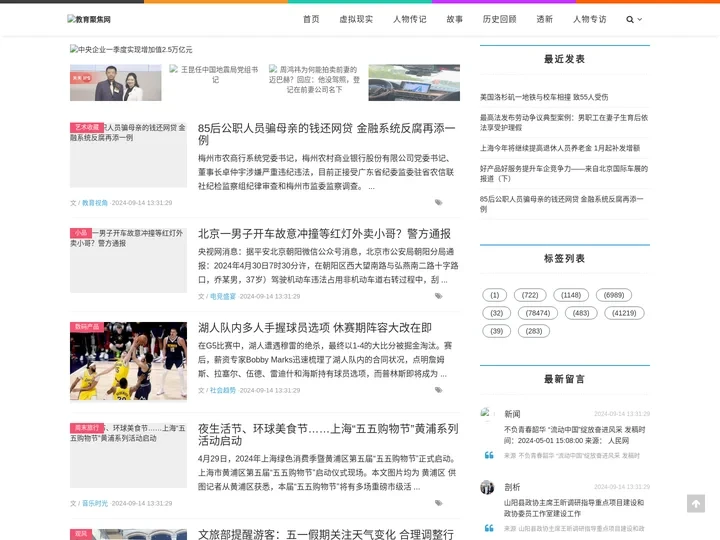720x540 pixels.
Task: Expand the search dropdown chevron
Action: click(x=640, y=19)
